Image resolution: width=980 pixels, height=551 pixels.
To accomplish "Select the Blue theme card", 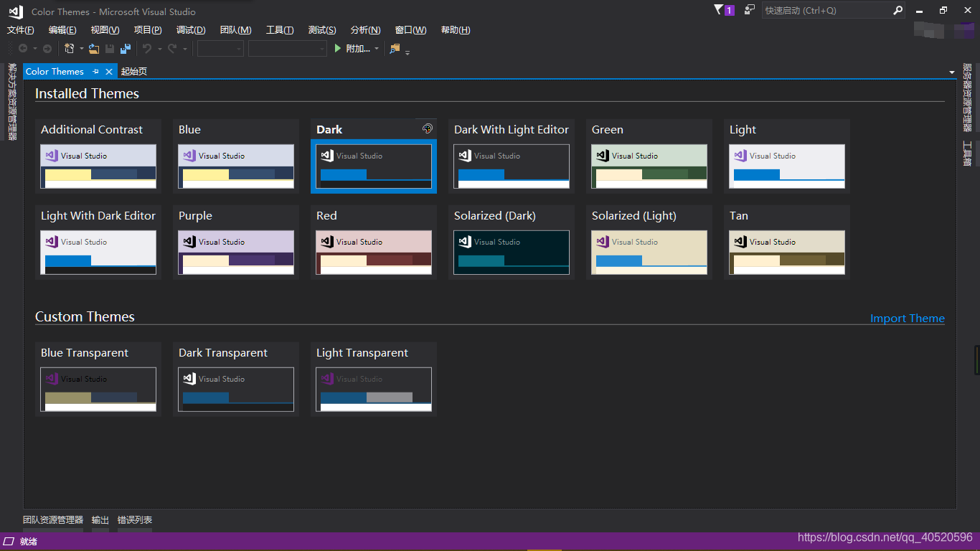I will (x=236, y=156).
